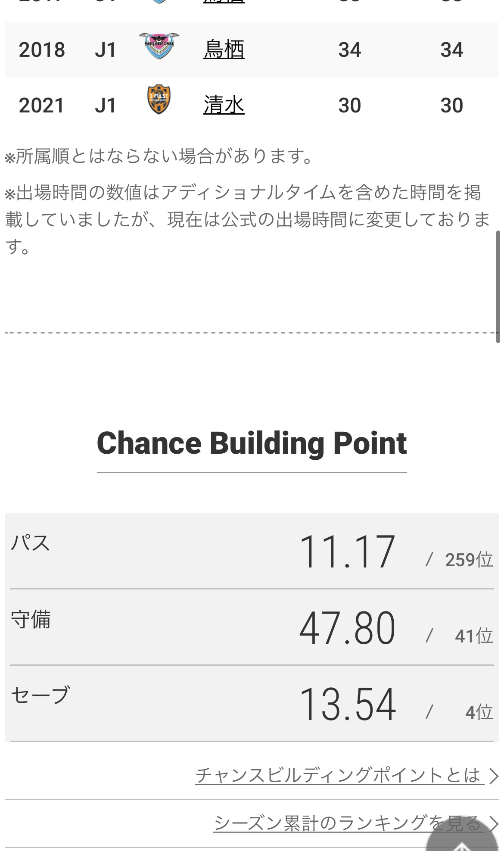Open the 清水 team link

pyautogui.click(x=224, y=105)
